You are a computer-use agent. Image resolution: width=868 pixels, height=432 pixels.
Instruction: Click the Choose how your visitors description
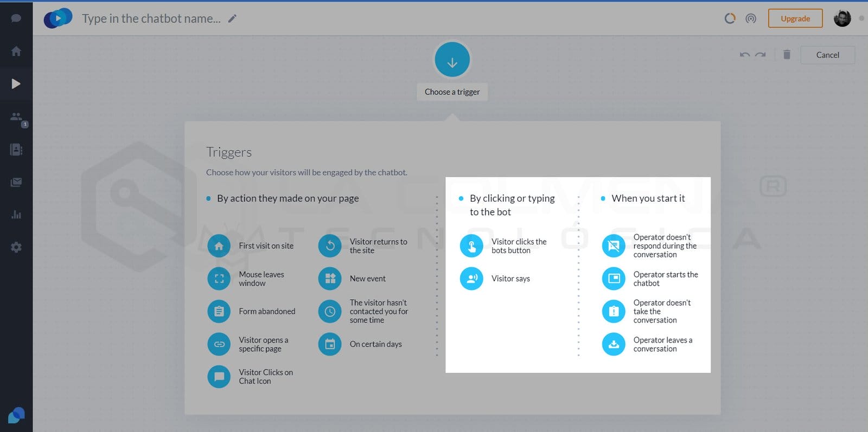click(x=307, y=172)
